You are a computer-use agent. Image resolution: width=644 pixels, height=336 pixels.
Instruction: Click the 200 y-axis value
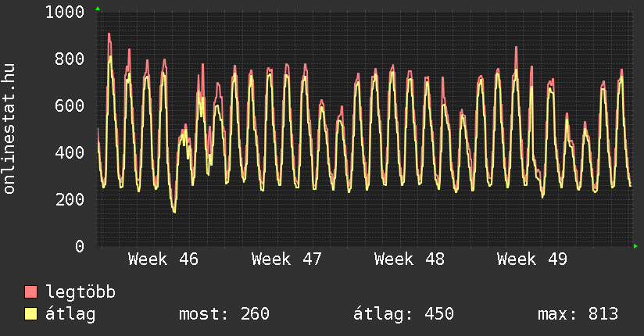coord(70,200)
